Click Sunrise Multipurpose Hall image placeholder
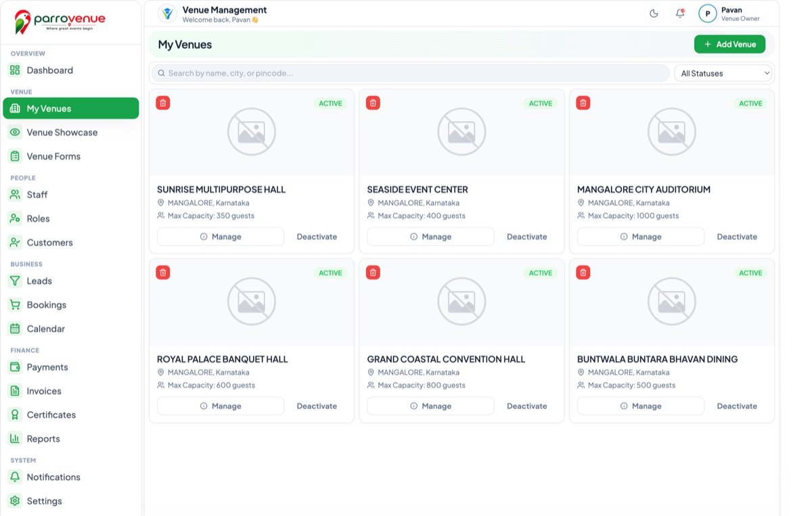This screenshot has width=812, height=516. click(252, 132)
